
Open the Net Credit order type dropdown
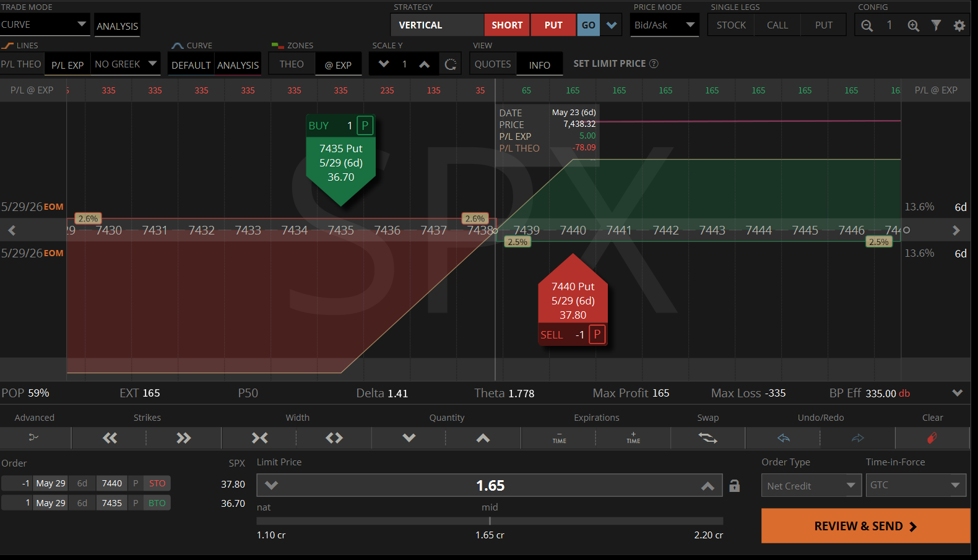pos(811,486)
